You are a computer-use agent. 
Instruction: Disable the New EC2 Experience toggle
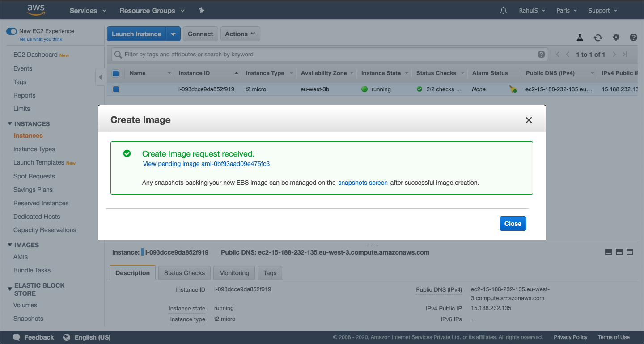[x=11, y=31]
